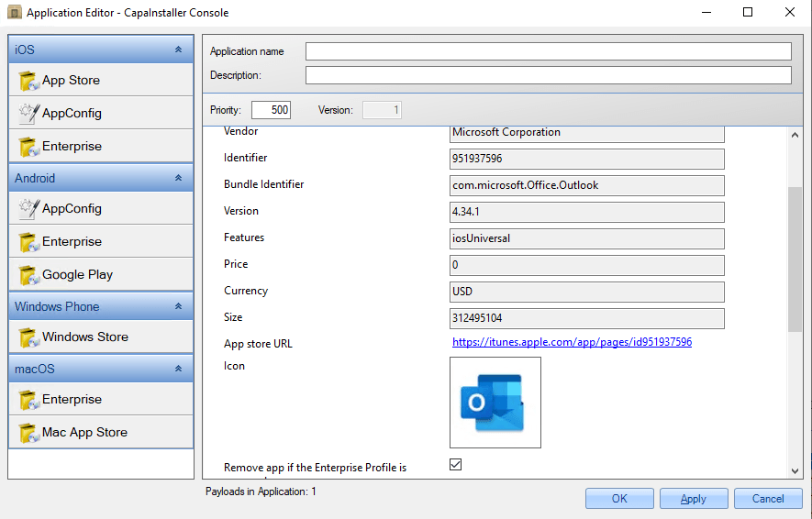Viewport: 812px width, 519px height.
Task: Click the OK button
Action: point(619,498)
